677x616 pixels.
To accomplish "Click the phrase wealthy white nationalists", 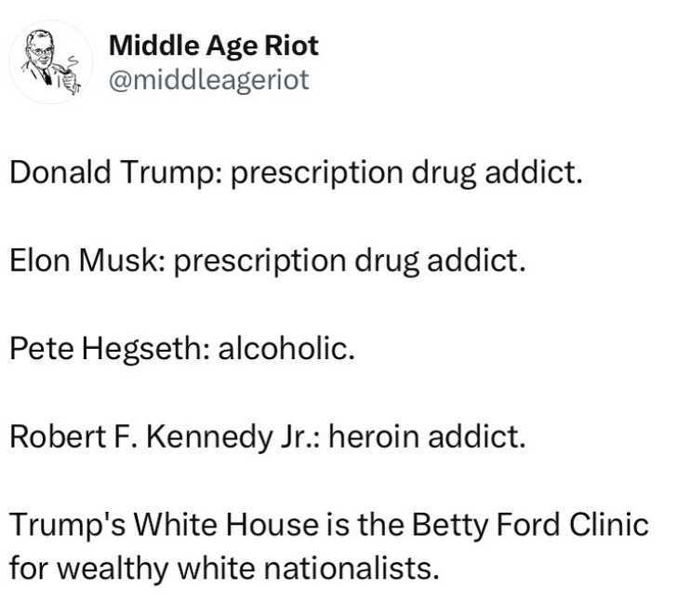I will point(248,569).
